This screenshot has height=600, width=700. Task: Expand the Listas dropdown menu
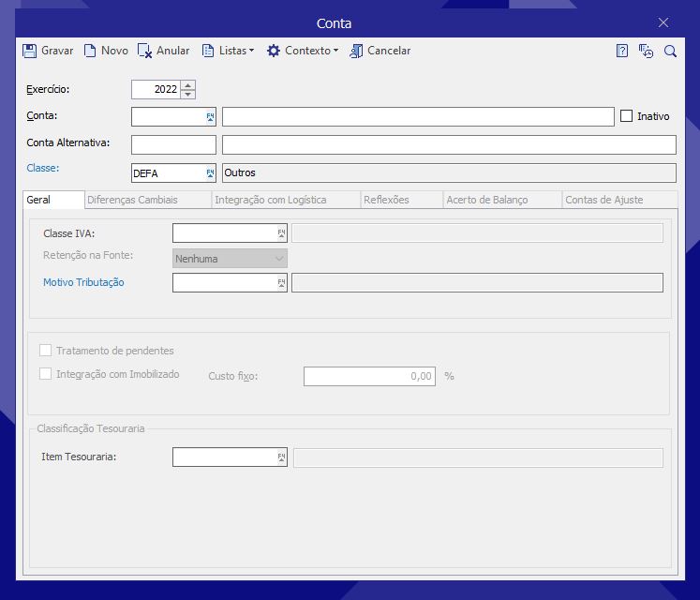(228, 51)
